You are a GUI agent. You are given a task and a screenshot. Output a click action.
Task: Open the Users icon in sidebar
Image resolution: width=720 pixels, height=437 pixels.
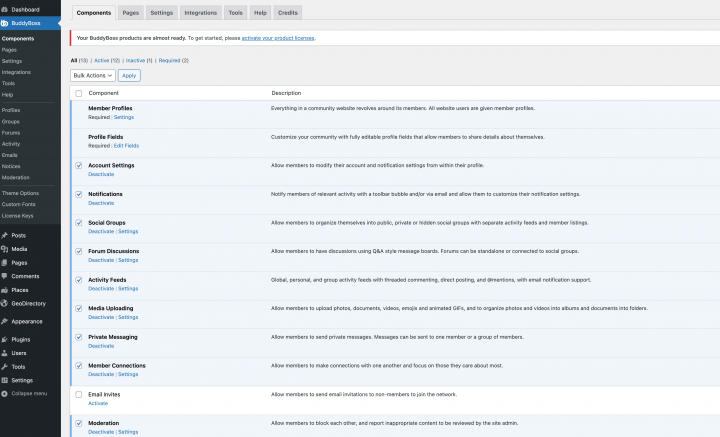pyautogui.click(x=5, y=353)
